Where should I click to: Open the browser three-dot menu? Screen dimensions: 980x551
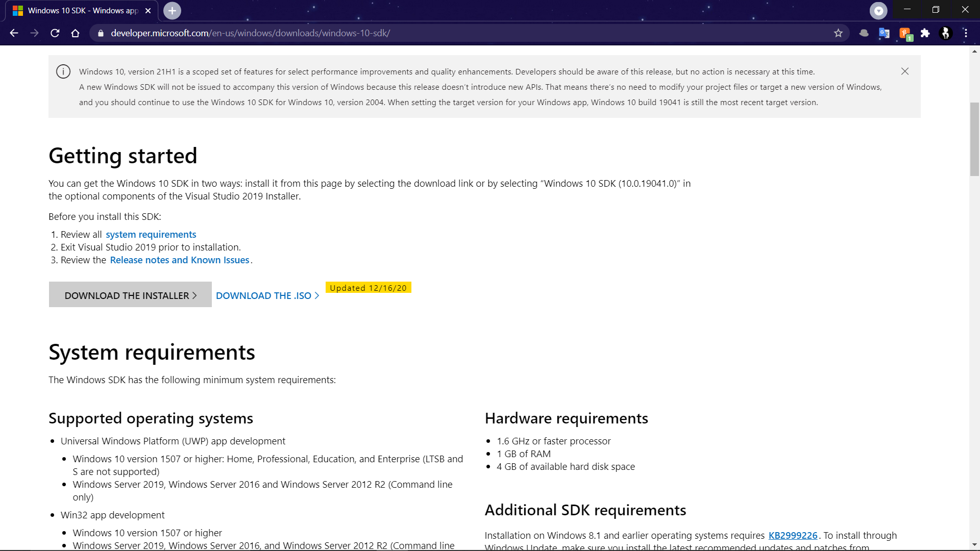[966, 33]
